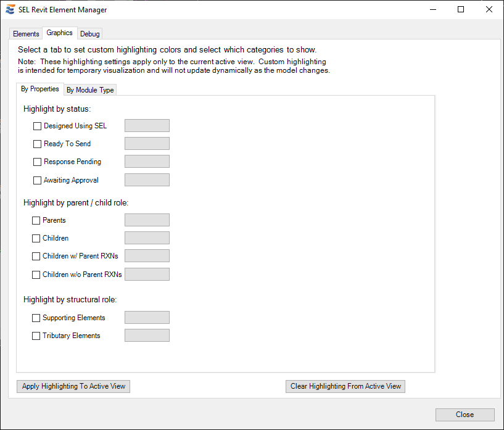Select Children w/ Parent RXNs color swatch
Screen dimensions: 504x430
[147, 256]
